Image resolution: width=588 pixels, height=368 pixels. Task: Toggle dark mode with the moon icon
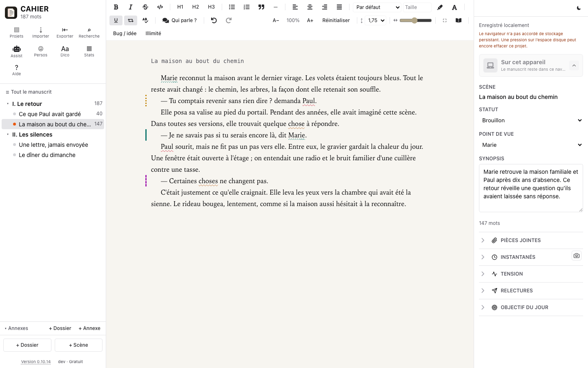pos(579,8)
